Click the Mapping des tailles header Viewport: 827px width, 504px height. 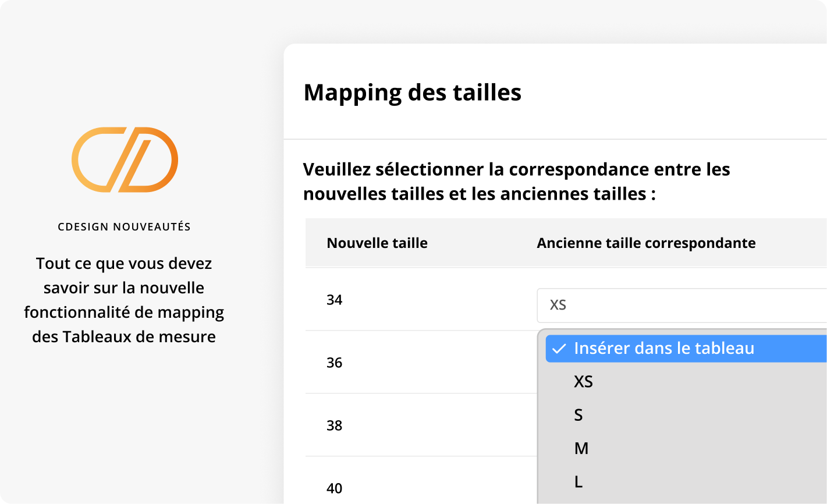[x=412, y=92]
